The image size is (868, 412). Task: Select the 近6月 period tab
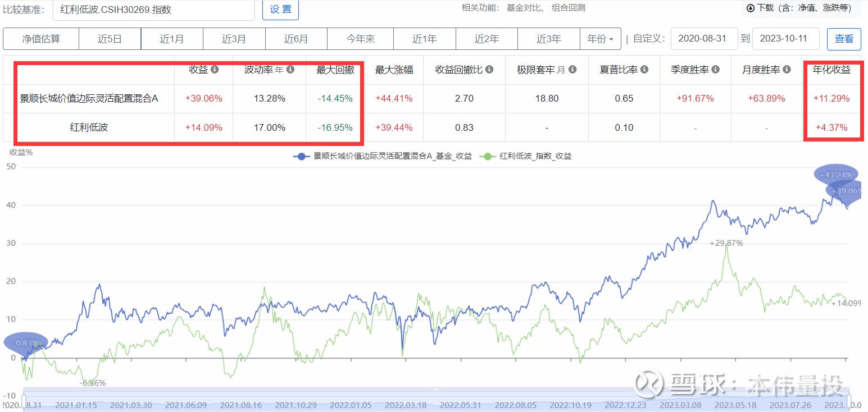296,39
